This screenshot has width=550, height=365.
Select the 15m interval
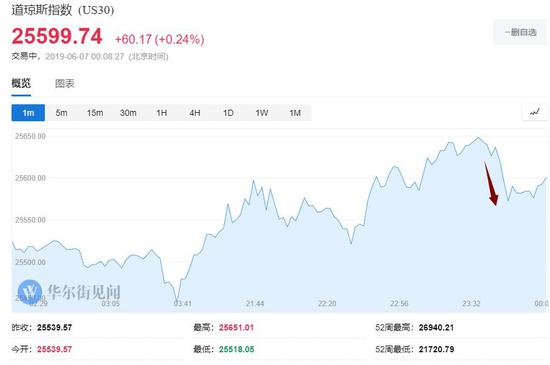95,113
